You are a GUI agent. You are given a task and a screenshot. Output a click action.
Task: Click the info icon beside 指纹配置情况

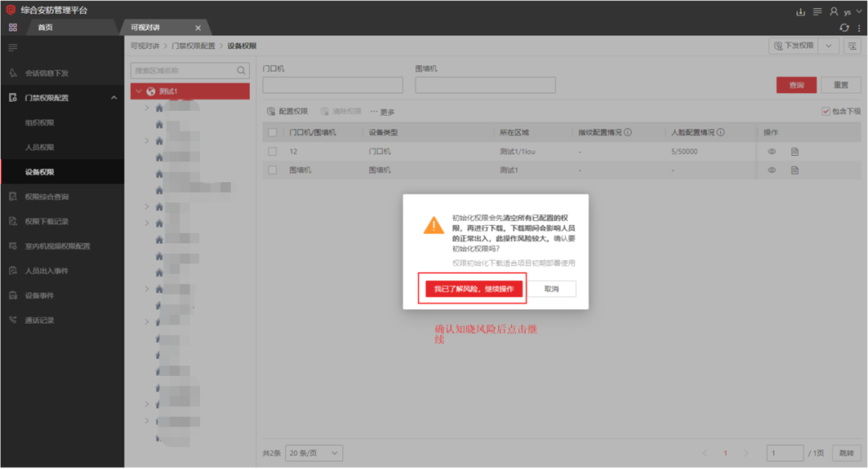coord(628,133)
